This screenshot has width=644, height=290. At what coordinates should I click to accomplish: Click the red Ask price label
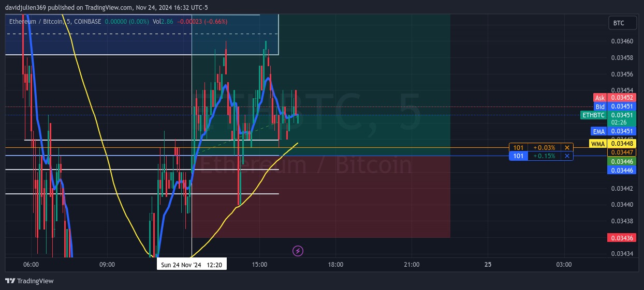[x=600, y=98]
